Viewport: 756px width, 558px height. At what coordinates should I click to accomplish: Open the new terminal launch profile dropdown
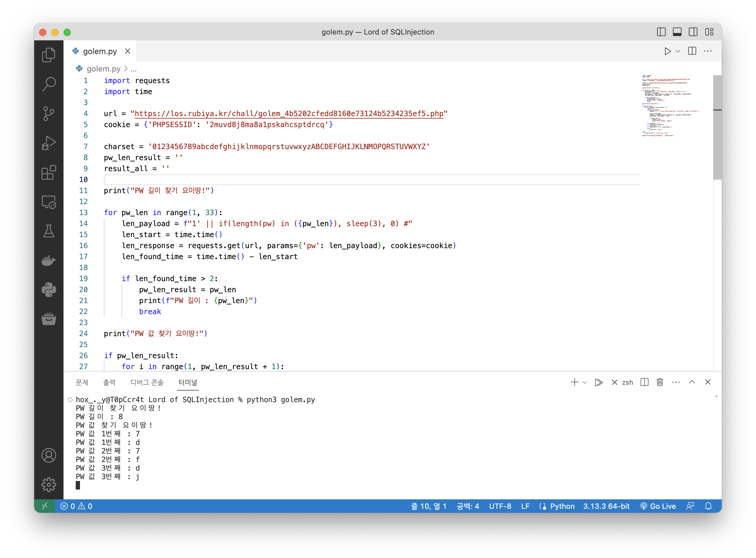tap(585, 382)
